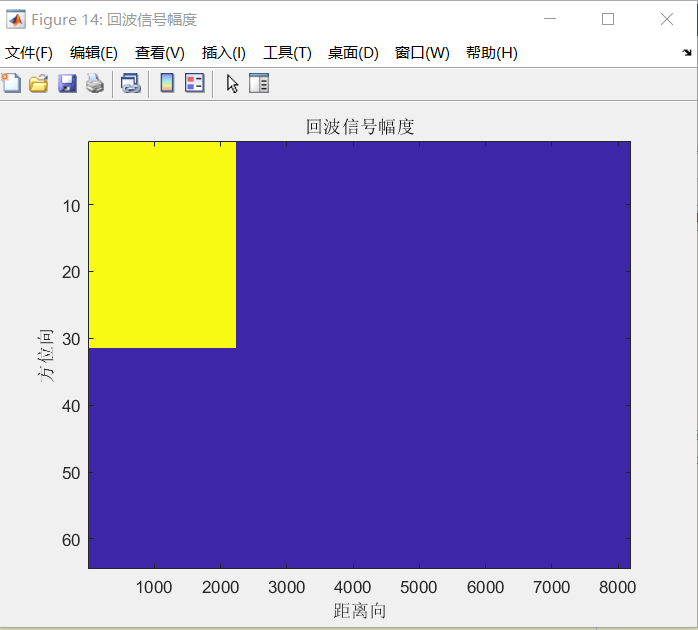698x630 pixels.
Task: Click the y-axis label 方位向
Action: coord(45,355)
